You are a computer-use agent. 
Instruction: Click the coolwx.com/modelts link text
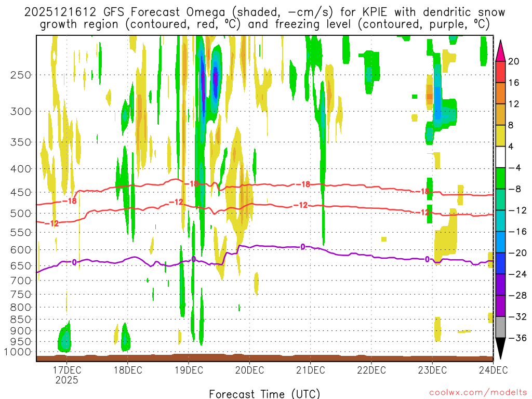point(478,393)
